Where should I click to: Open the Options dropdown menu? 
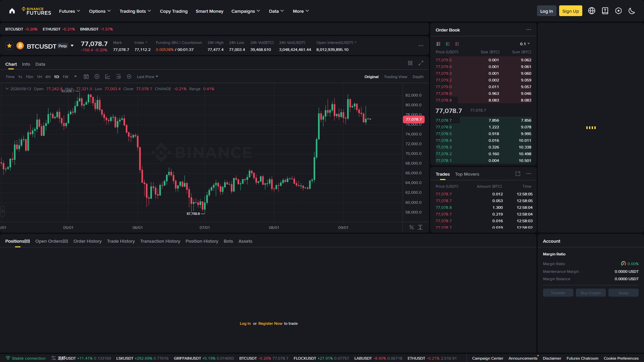click(100, 11)
